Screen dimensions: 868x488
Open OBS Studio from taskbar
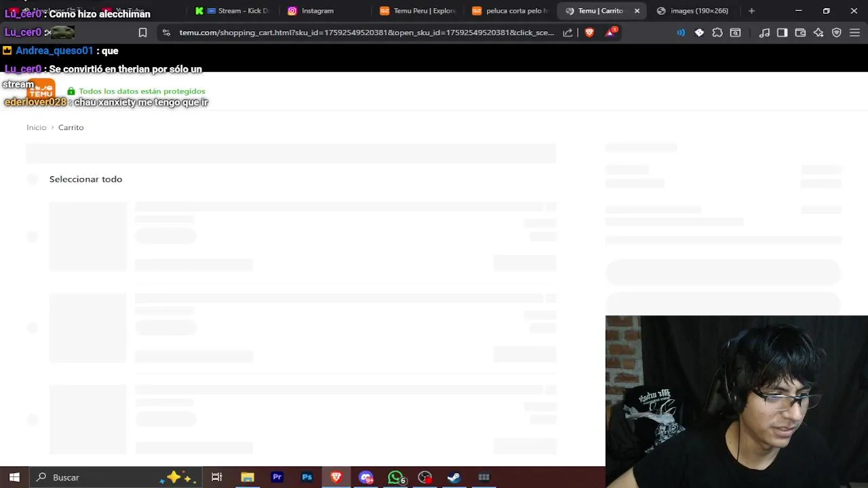(x=425, y=477)
